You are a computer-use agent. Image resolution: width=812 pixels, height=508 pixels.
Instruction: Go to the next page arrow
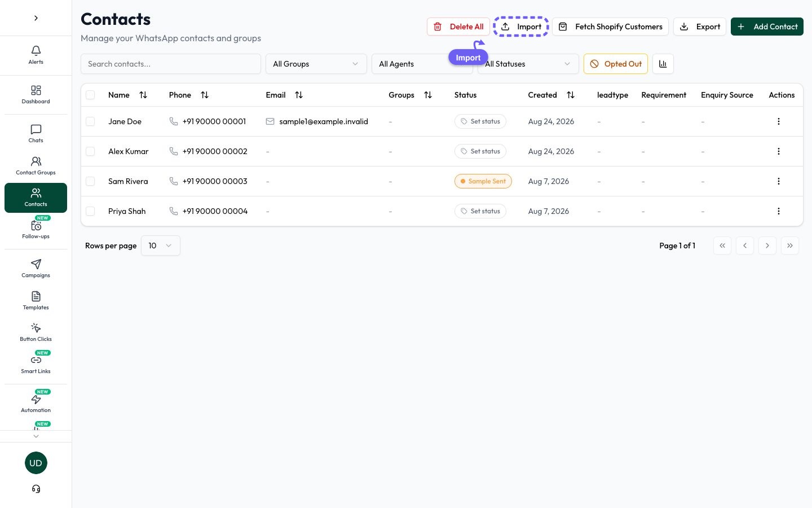[767, 246]
